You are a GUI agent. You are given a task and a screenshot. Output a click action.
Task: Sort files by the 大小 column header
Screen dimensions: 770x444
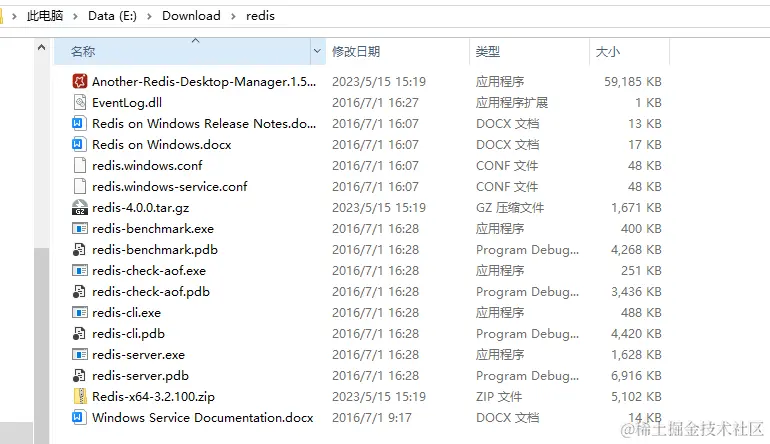click(629, 51)
